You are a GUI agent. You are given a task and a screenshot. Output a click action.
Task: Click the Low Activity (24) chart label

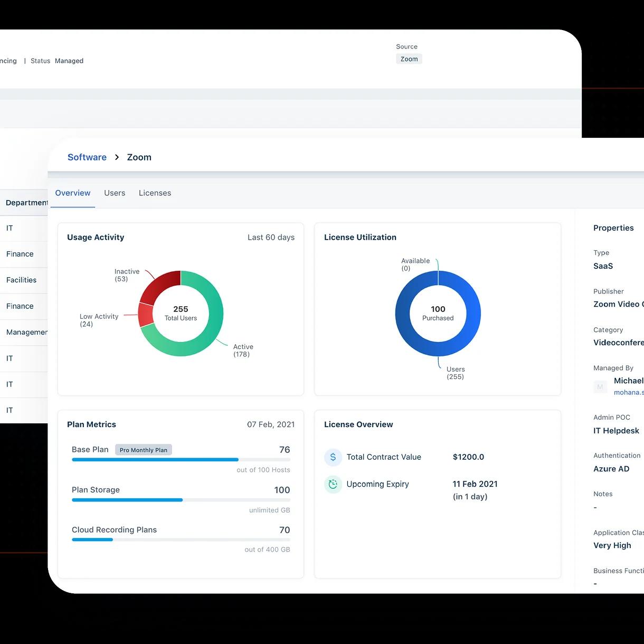[x=99, y=320]
